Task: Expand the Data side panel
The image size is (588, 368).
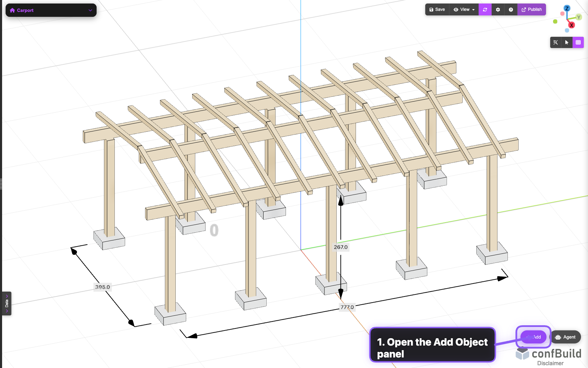Action: click(x=7, y=304)
